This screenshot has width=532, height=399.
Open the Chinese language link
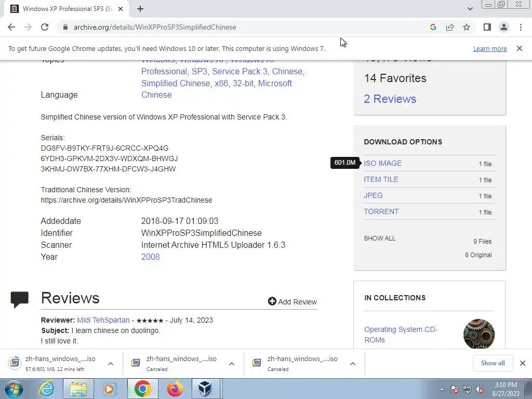coord(156,95)
